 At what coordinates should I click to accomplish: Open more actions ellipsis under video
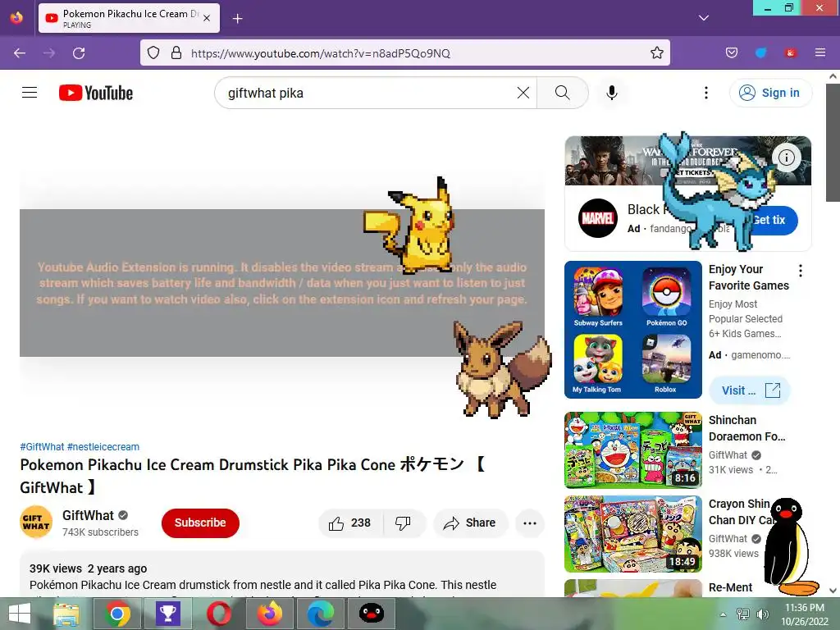coord(530,523)
